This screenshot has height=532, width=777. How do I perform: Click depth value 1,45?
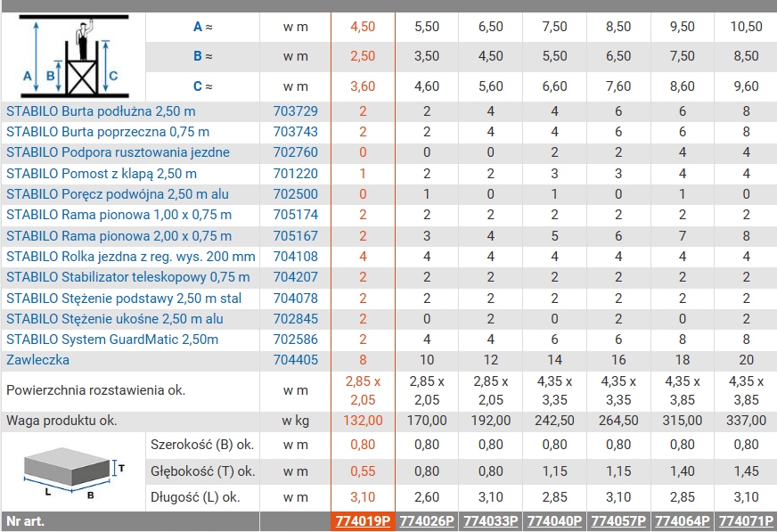point(747,471)
